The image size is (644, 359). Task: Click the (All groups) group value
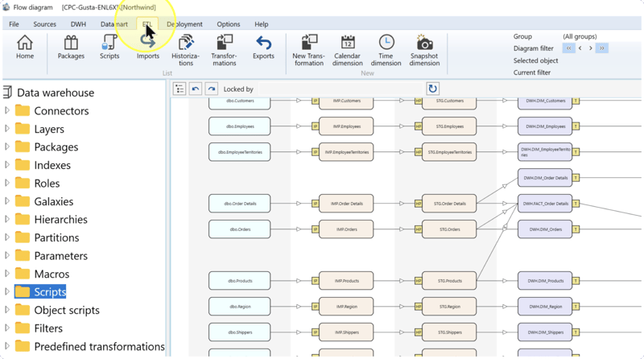(x=580, y=36)
